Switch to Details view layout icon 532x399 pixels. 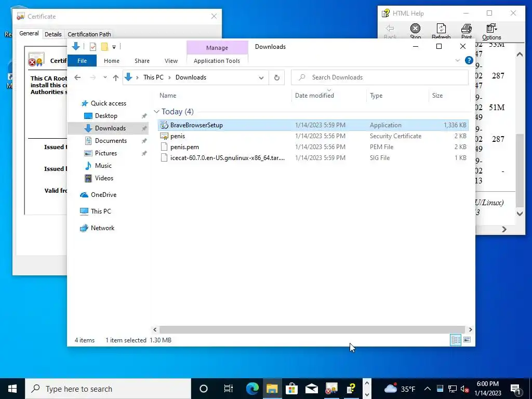tap(456, 340)
